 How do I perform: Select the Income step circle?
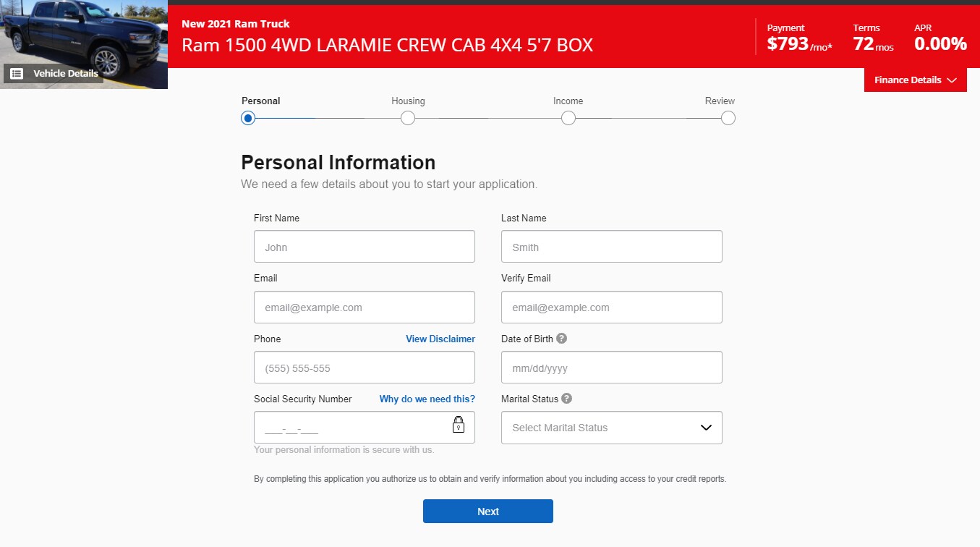[568, 118]
